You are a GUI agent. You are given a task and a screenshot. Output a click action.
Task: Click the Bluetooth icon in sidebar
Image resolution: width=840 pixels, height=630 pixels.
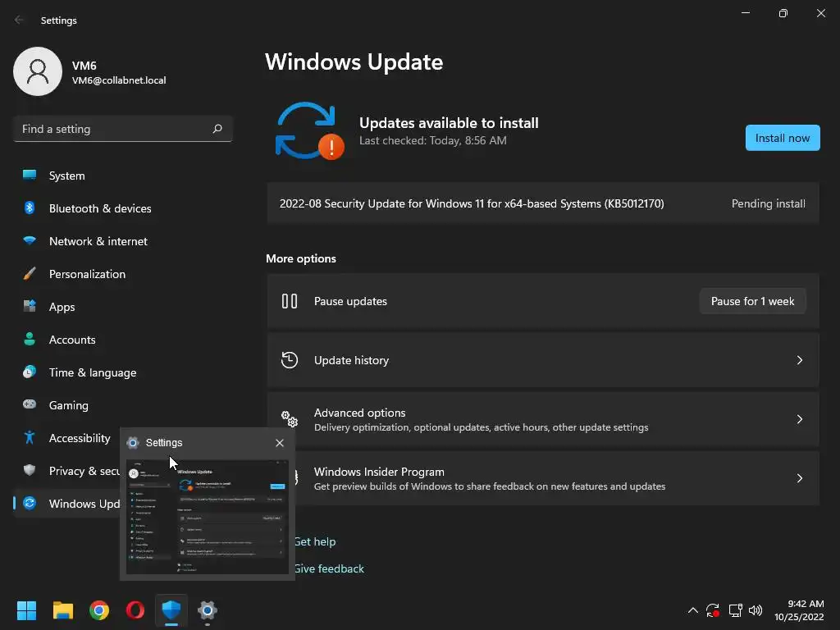point(30,208)
